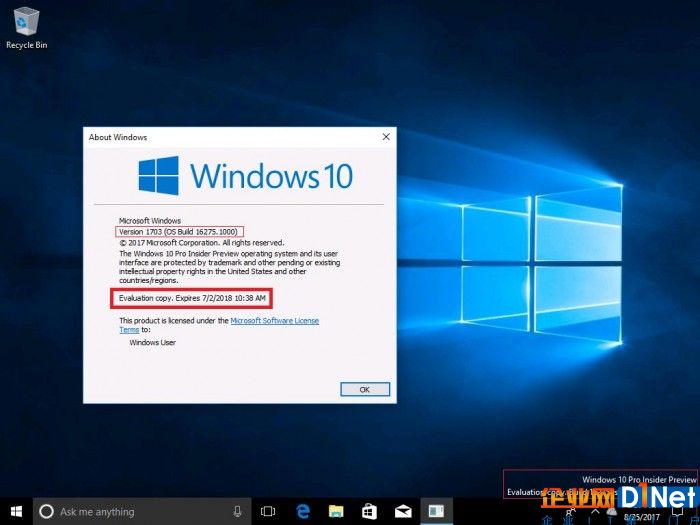
Task: Click the Microsoft Windows heading text
Action: pos(150,221)
